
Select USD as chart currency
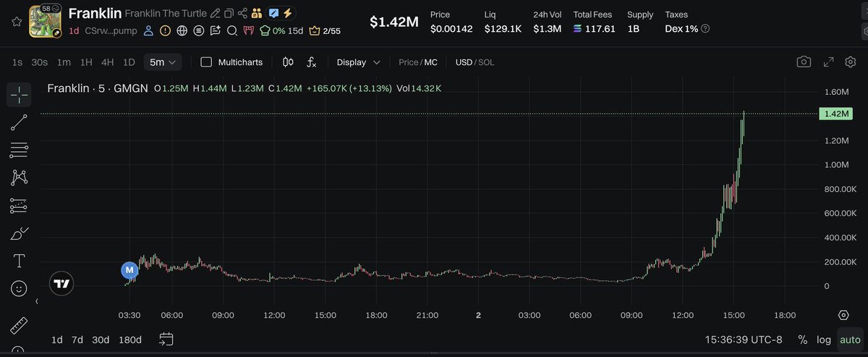463,62
